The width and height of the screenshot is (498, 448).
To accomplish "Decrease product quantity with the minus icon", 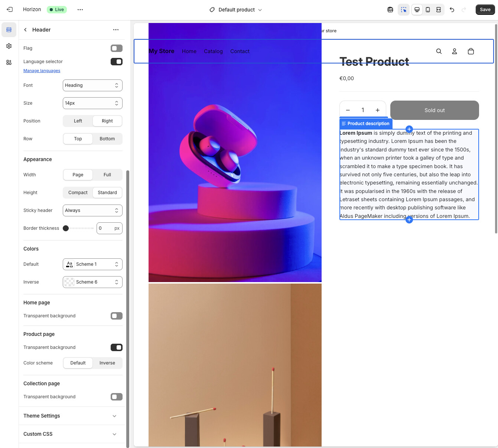I will (348, 110).
